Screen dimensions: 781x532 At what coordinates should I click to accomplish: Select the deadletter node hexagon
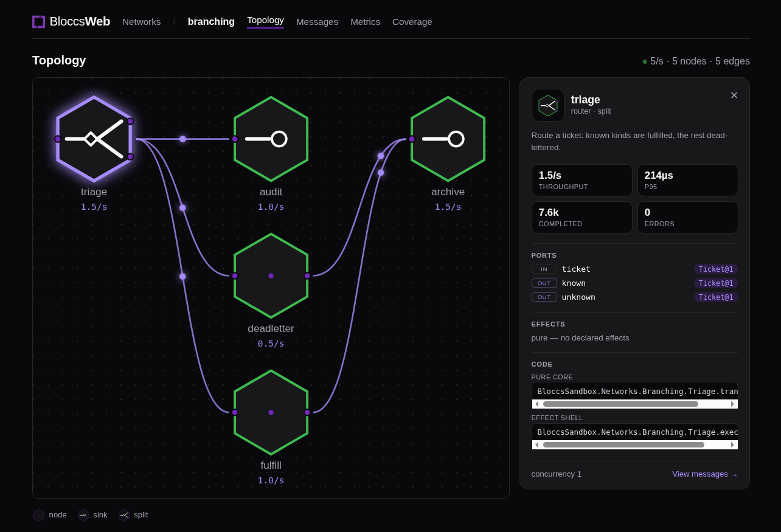271,275
